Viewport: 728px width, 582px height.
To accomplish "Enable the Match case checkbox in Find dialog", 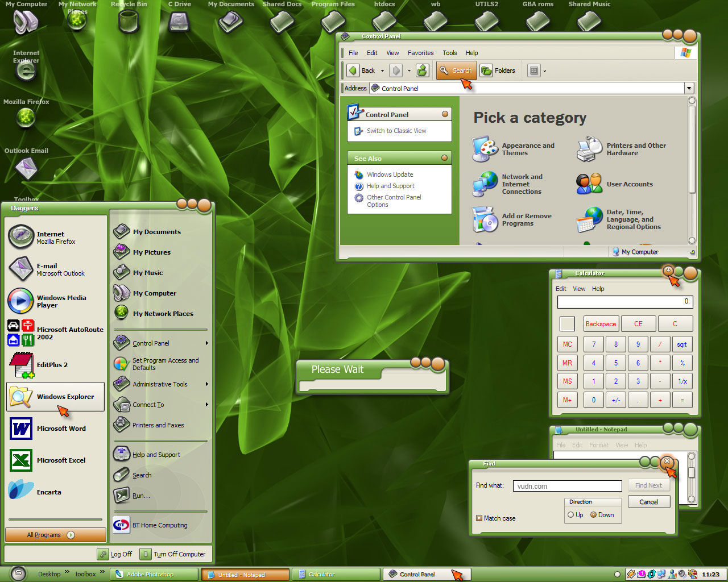I will pyautogui.click(x=479, y=518).
